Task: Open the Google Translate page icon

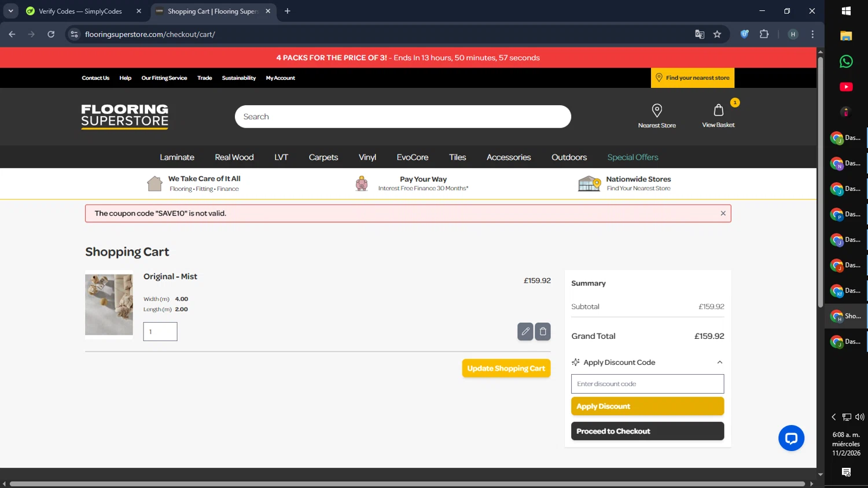Action: 700,34
